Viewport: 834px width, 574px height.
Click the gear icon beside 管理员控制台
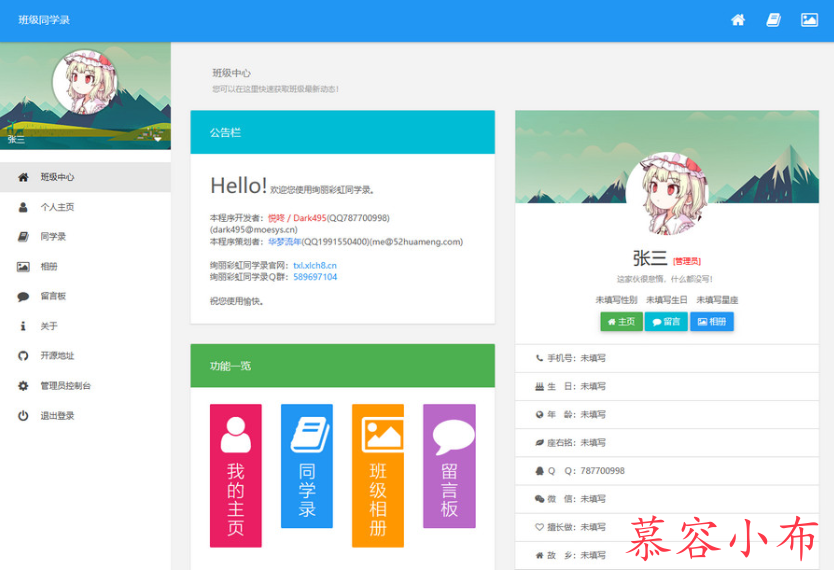[x=23, y=386]
